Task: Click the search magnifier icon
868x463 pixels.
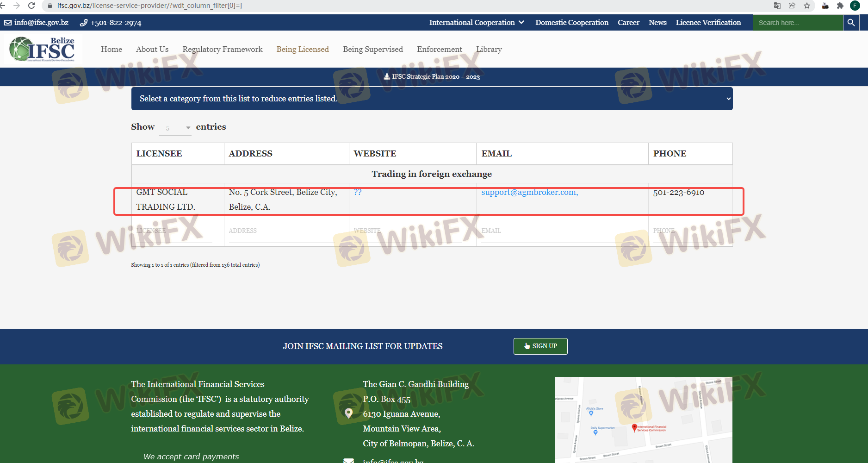Action: [x=851, y=23]
